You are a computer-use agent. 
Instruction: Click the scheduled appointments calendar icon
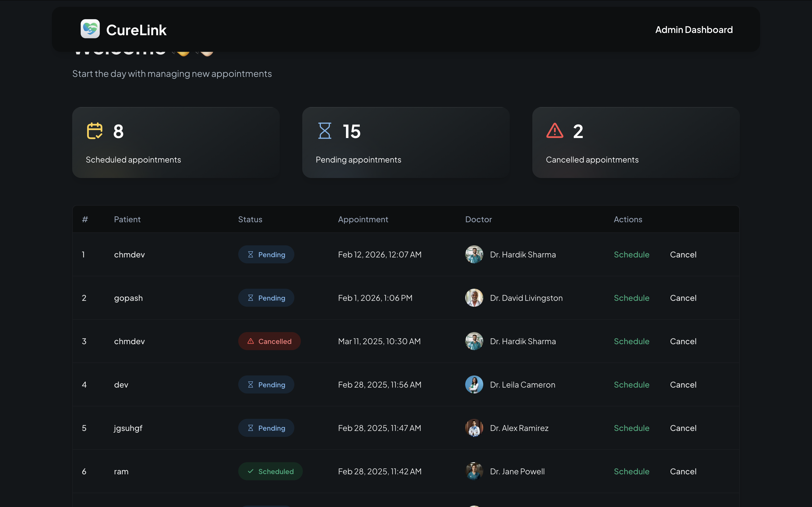tap(95, 131)
